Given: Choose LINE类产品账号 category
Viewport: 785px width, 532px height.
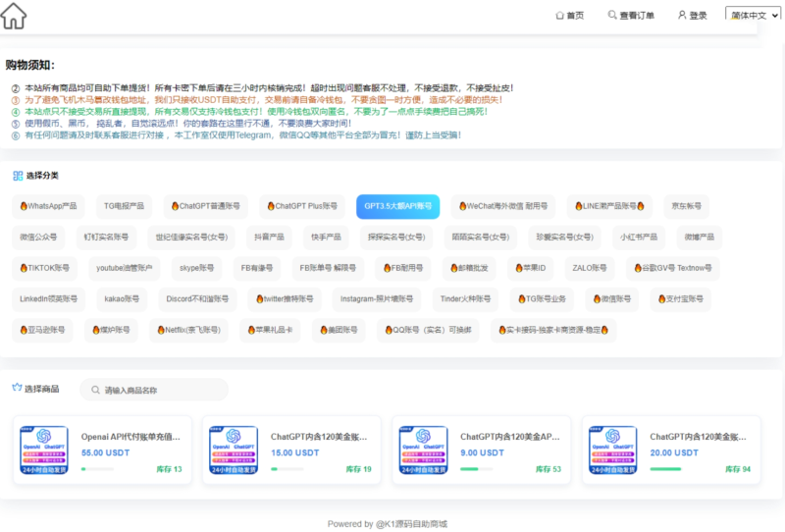Looking at the screenshot, I should 609,206.
